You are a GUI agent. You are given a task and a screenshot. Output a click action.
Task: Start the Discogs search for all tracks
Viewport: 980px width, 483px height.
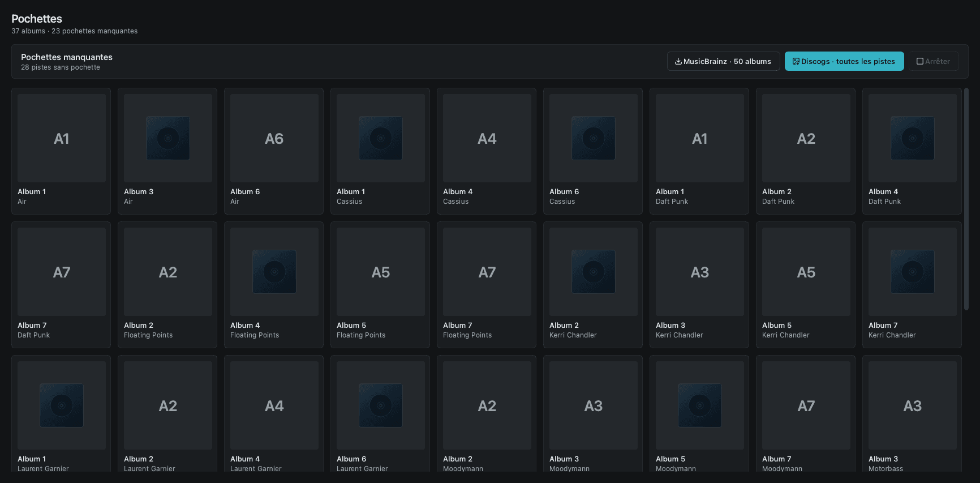[x=844, y=61]
